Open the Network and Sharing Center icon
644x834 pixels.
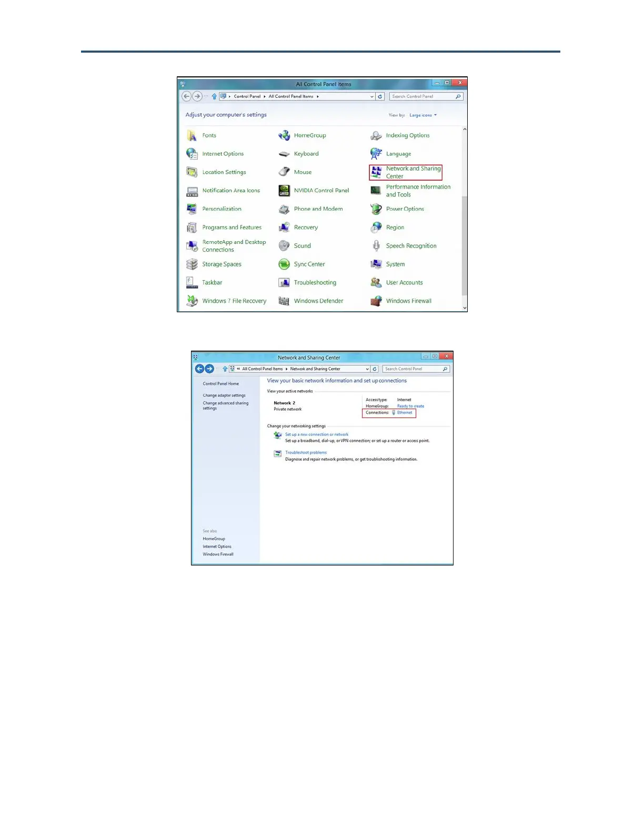point(376,172)
